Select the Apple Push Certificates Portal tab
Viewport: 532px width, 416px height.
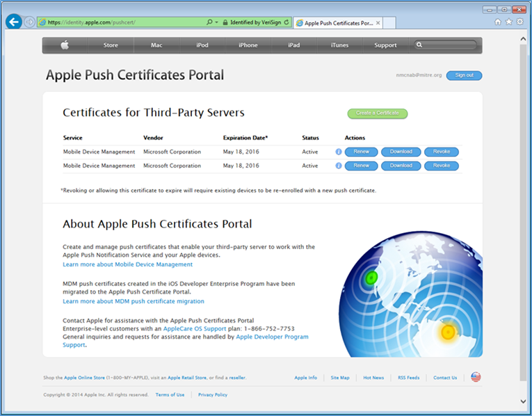point(338,23)
